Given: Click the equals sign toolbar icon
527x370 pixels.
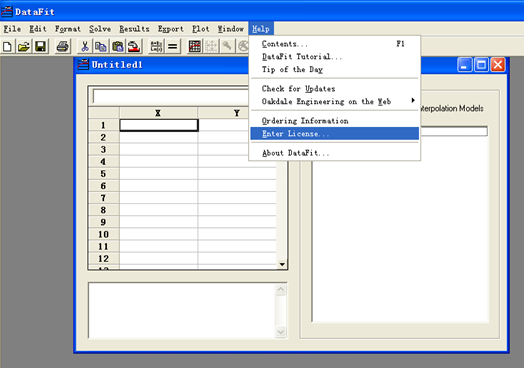Looking at the screenshot, I should tap(173, 47).
